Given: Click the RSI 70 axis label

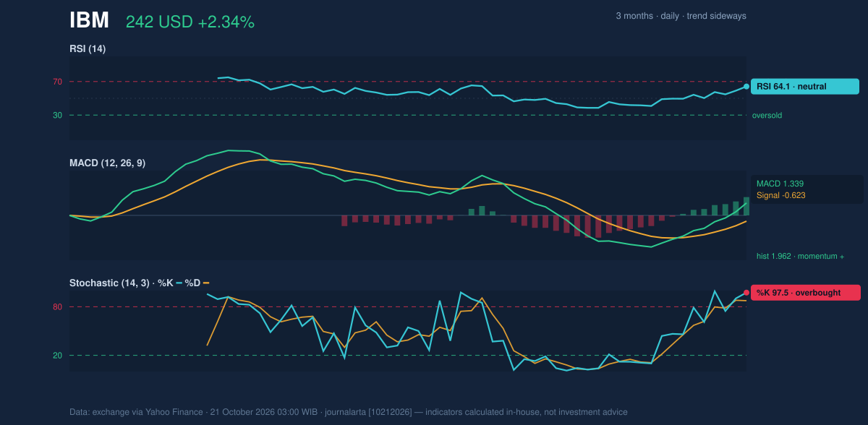Looking at the screenshot, I should pos(57,82).
